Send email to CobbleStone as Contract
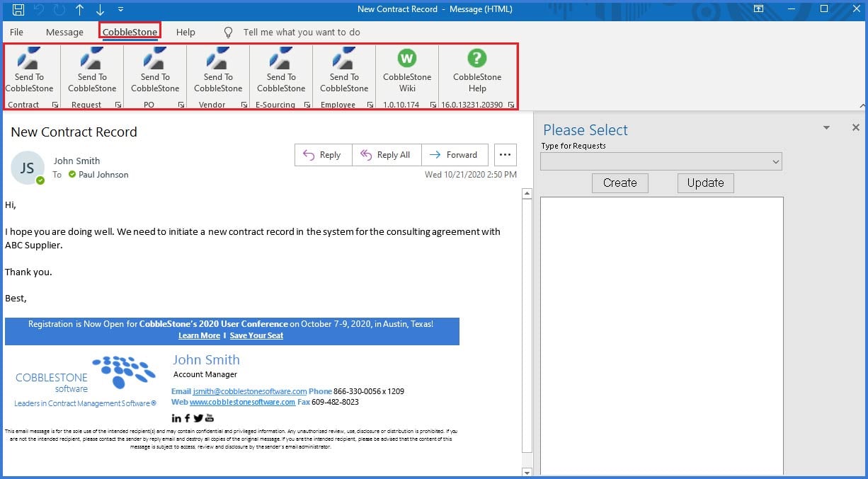Viewport: 868px width, 479px height. [29, 71]
